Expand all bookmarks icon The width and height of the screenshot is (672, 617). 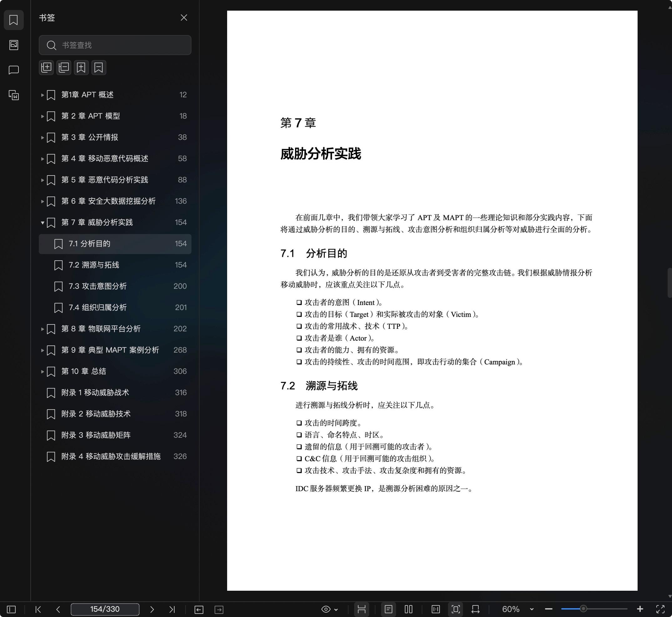(46, 68)
